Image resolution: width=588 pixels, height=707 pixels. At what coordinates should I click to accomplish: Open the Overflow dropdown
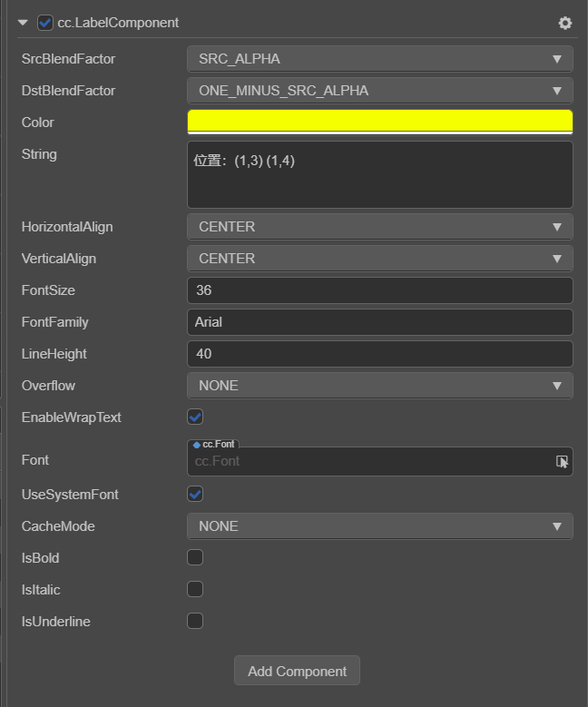point(379,386)
